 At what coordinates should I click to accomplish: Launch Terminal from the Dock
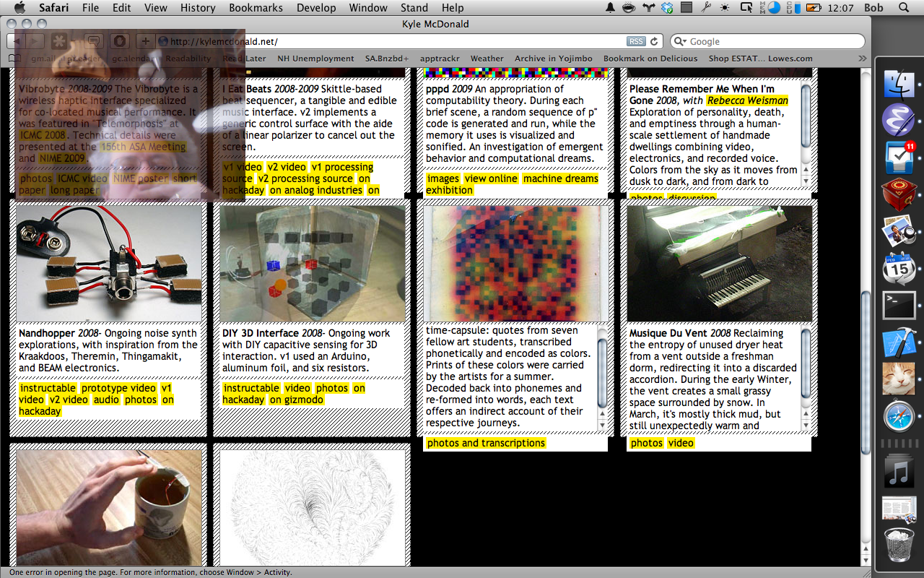(899, 305)
